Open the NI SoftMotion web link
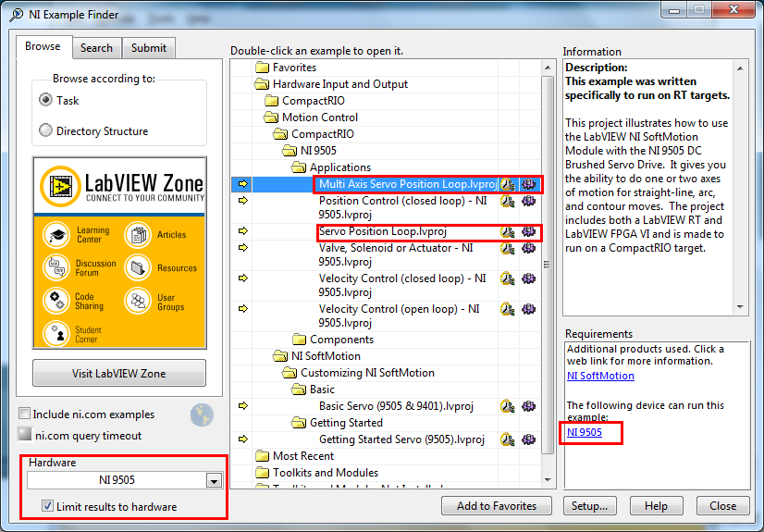Image resolution: width=764 pixels, height=532 pixels. pyautogui.click(x=600, y=376)
